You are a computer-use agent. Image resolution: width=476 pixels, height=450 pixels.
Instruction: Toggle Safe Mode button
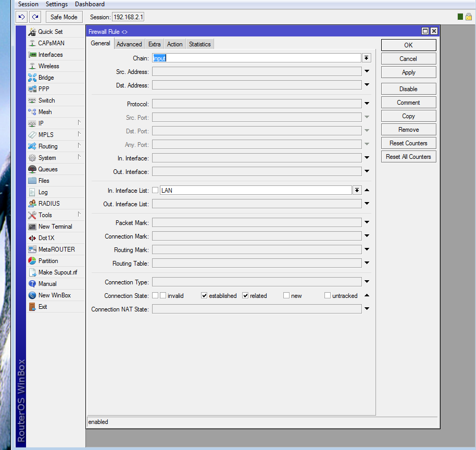click(x=64, y=17)
